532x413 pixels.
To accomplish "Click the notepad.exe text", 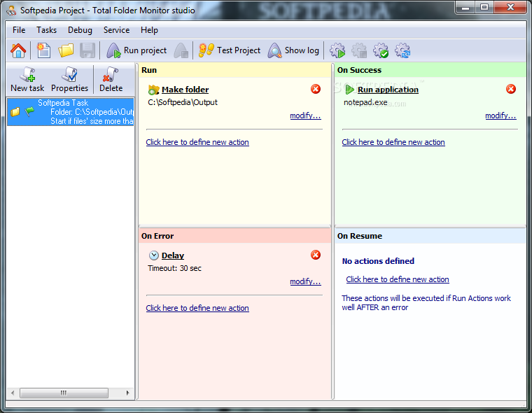I will (365, 102).
